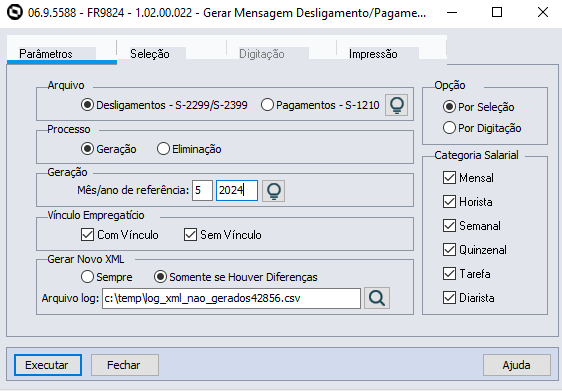Screen dimensions: 562x391
Task: Minimize the window
Action: 452,13
